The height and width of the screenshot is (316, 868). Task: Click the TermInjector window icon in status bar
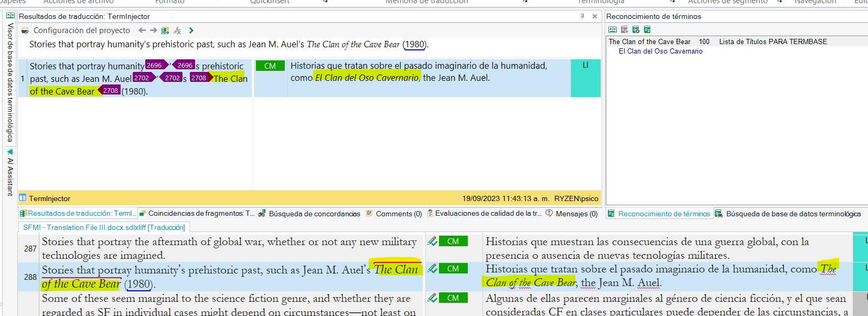coord(23,198)
